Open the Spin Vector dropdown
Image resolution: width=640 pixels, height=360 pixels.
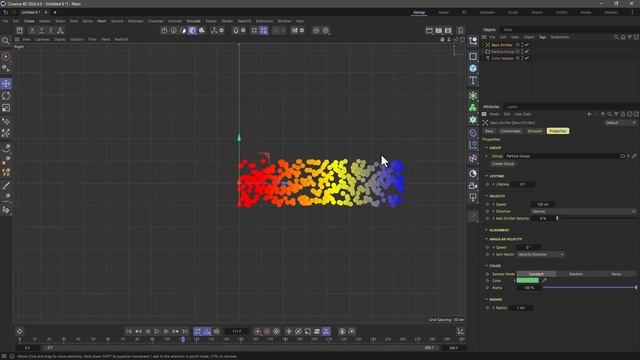point(540,254)
